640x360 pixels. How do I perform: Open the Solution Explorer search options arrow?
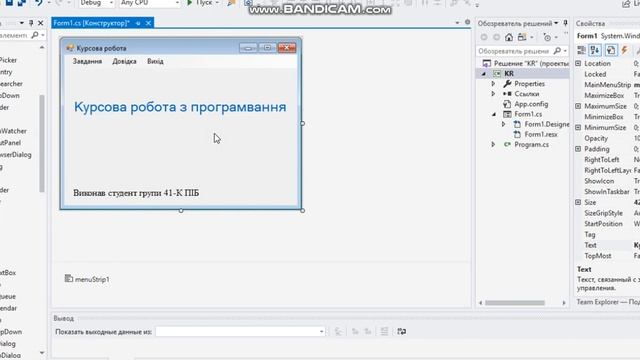click(565, 51)
